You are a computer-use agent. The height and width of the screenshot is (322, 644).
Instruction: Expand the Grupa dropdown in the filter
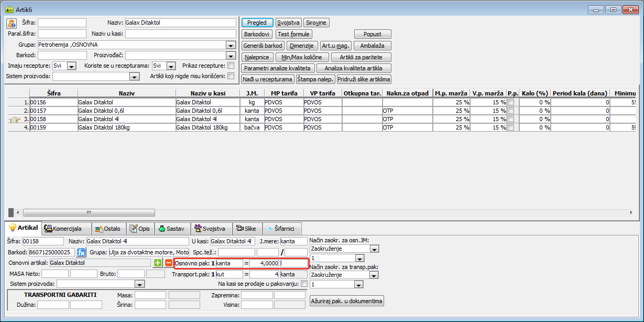(231, 45)
